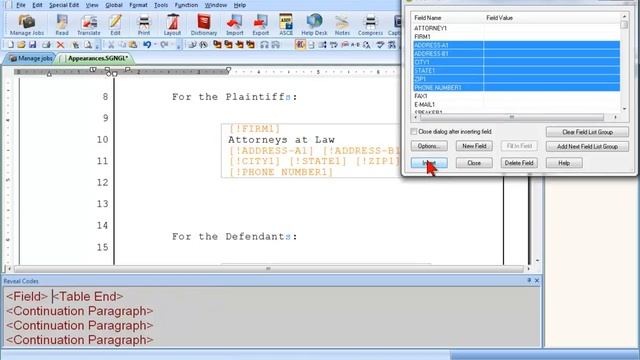This screenshot has width=640, height=360.
Task: Click the document horizontal scrollbar thumb
Action: 269,269
